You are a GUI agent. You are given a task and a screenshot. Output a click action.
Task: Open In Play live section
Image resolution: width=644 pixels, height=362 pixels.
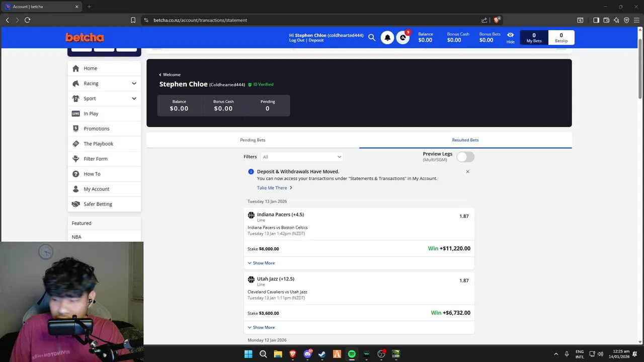click(104, 114)
